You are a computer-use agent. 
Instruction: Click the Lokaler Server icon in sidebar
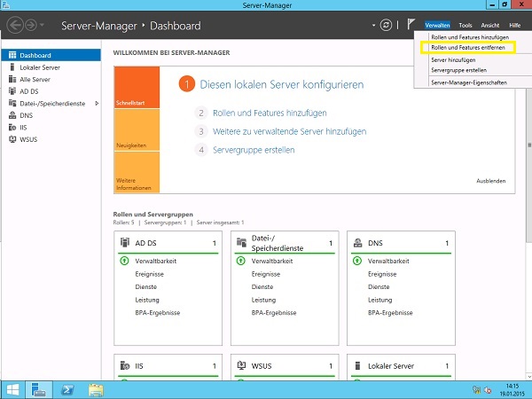click(x=12, y=66)
